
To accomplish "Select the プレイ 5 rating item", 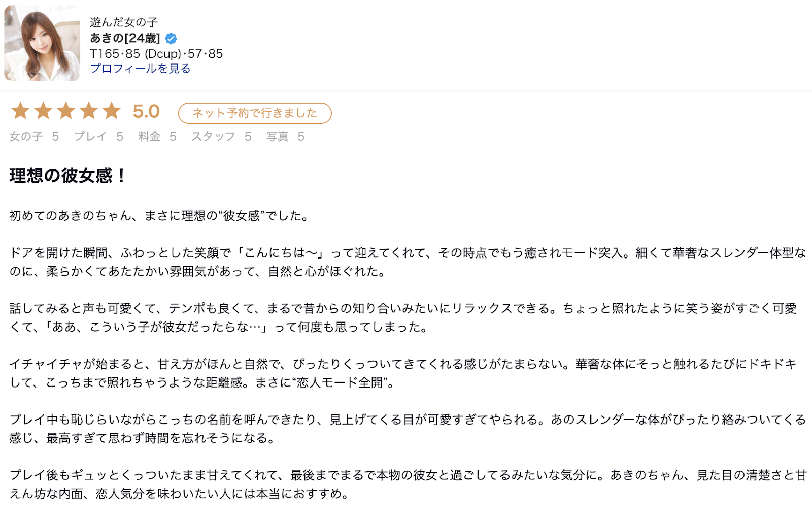I will [x=99, y=136].
